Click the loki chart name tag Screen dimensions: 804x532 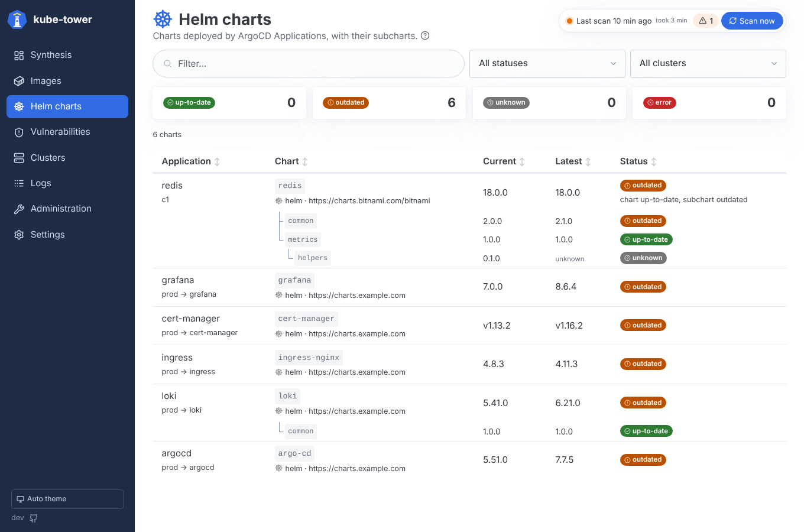[287, 396]
